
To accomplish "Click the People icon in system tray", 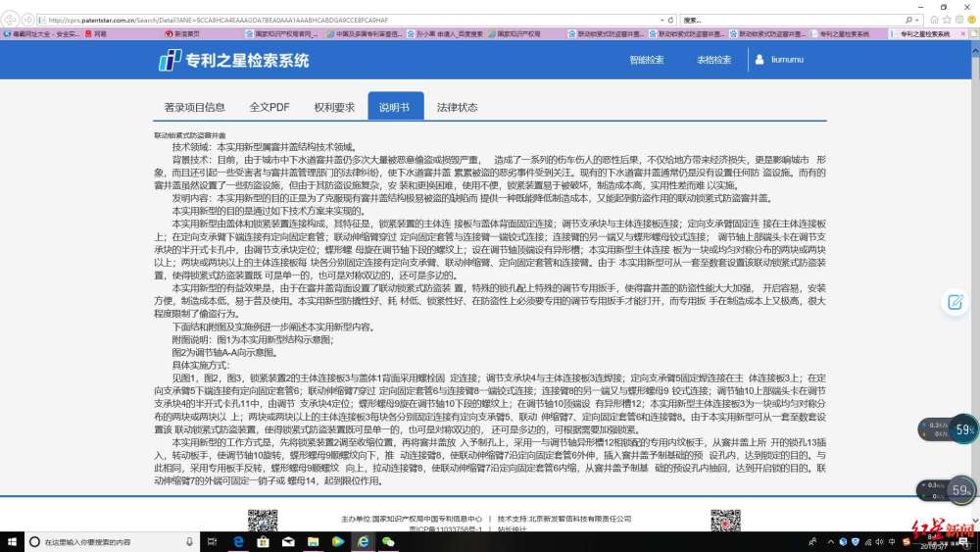I will [812, 541].
